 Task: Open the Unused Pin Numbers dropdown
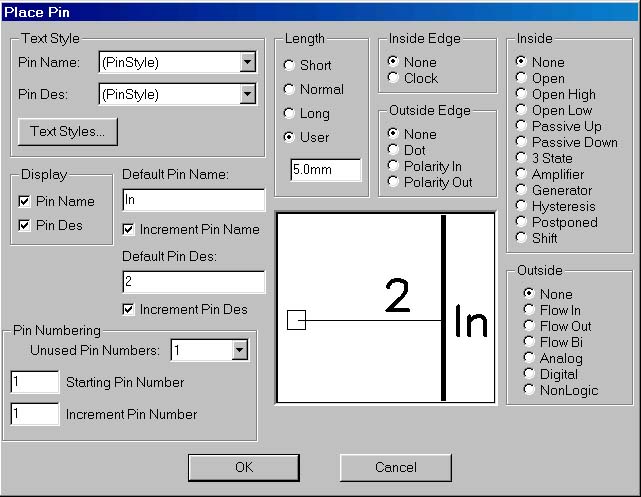coord(239,350)
